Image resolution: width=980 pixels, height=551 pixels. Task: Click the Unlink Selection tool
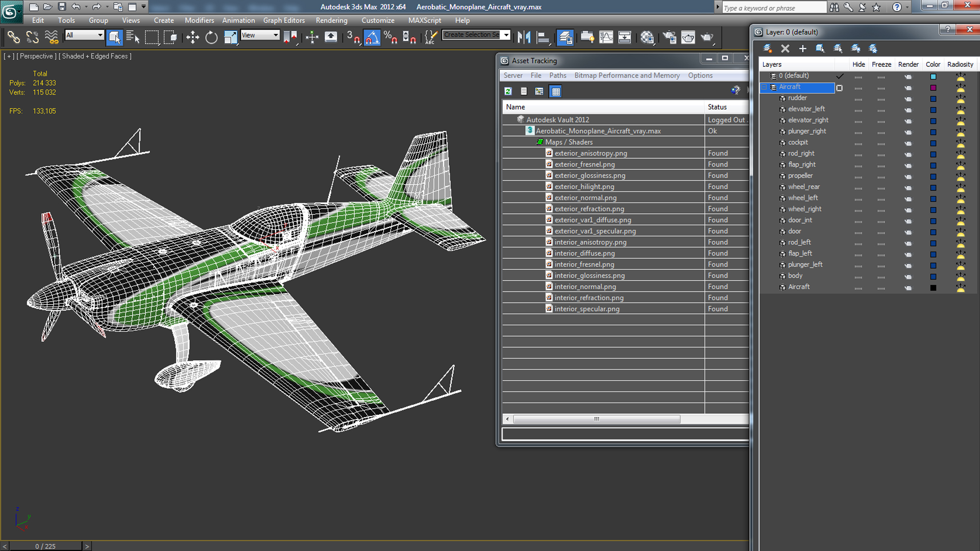(x=33, y=37)
